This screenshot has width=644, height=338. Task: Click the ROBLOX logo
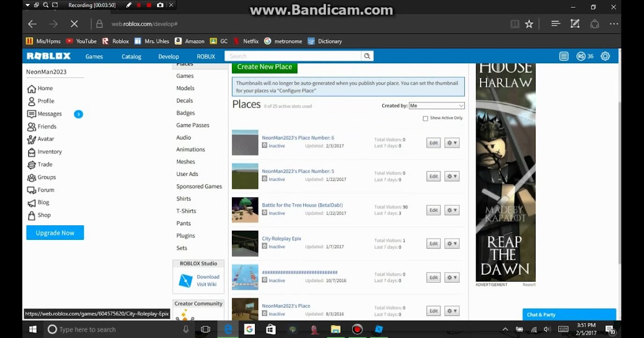(x=49, y=56)
